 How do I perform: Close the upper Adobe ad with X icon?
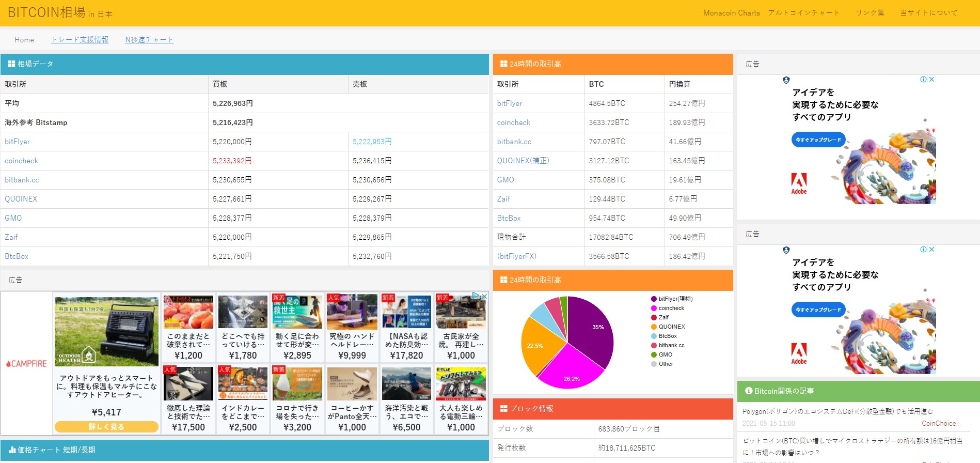click(x=932, y=80)
